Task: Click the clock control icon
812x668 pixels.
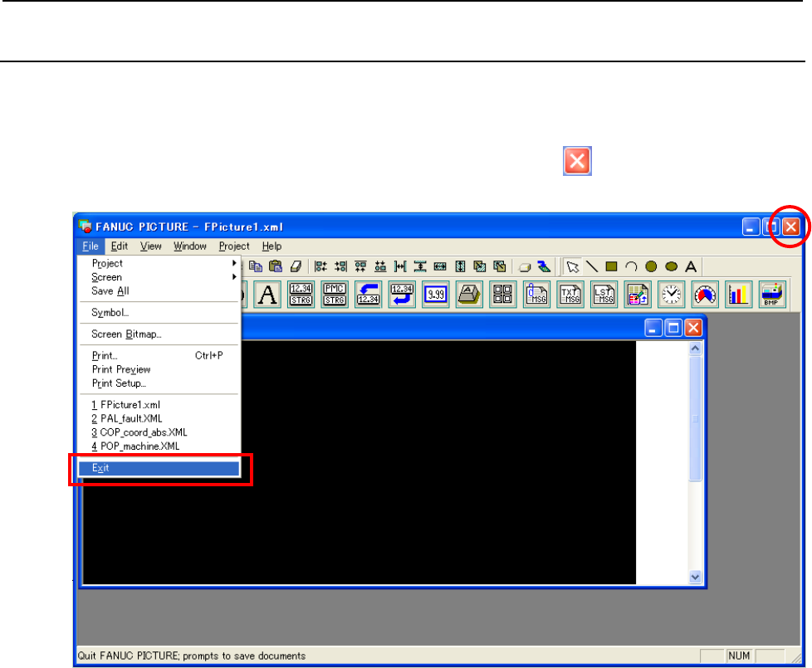Action: 671,295
